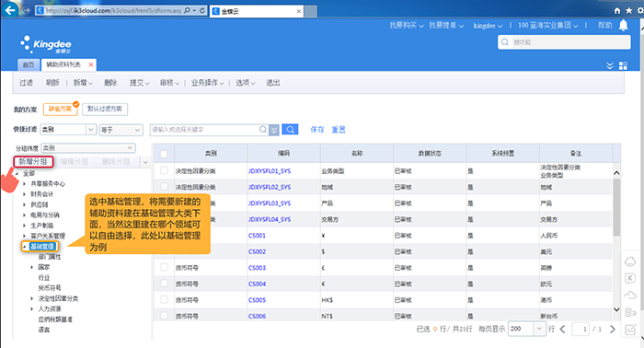The width and height of the screenshot is (644, 348).
Task: Check the row JDXYSFL01_SYS checkbox
Action: (164, 170)
